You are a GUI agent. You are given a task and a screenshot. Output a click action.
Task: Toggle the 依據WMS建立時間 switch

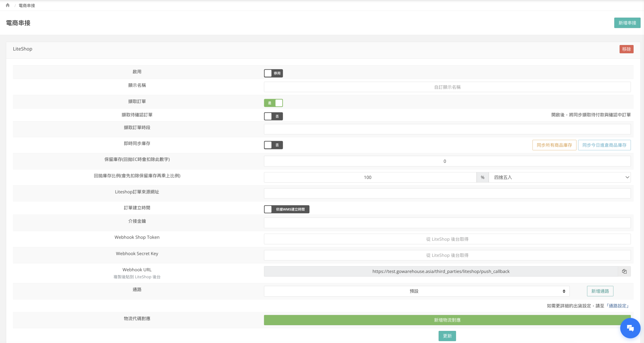[286, 209]
